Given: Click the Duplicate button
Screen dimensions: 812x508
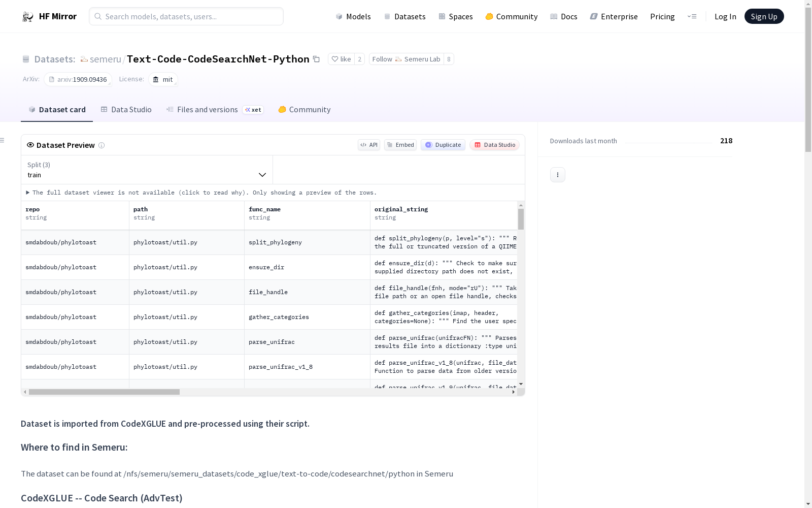Looking at the screenshot, I should tap(443, 145).
